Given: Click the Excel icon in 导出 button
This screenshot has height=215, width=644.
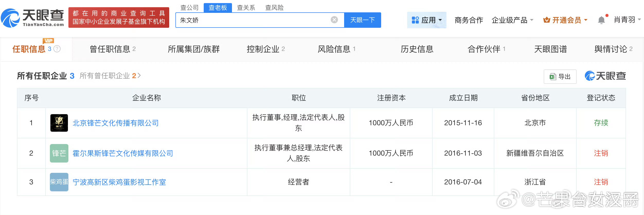Looking at the screenshot, I should 552,77.
